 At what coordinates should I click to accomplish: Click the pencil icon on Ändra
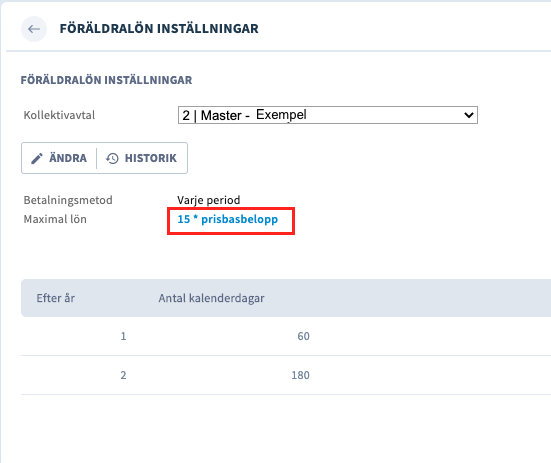point(37,158)
